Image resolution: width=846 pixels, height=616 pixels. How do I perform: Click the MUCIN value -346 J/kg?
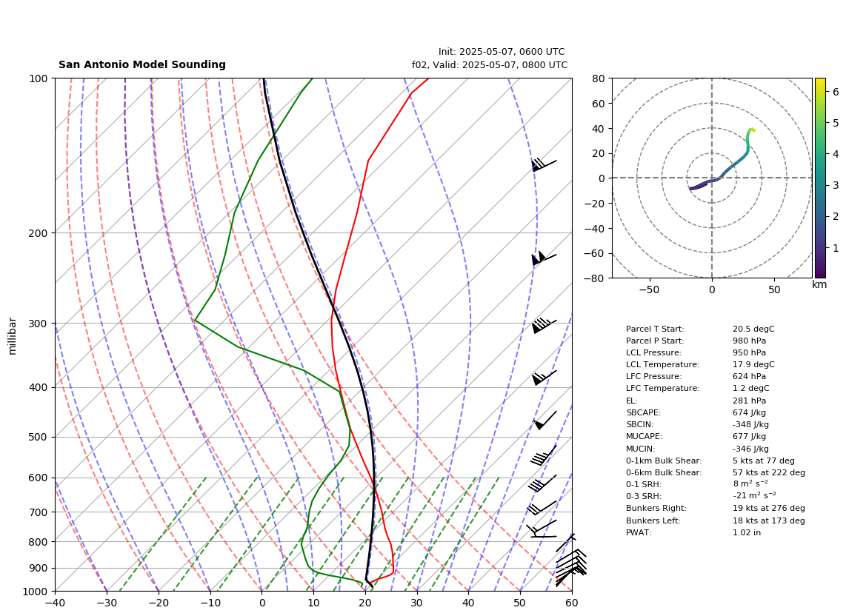(x=750, y=449)
